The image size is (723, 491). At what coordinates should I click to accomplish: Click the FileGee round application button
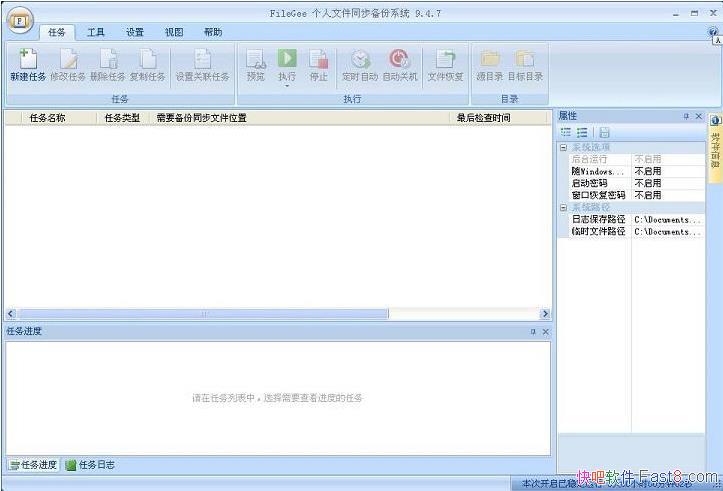tap(20, 21)
